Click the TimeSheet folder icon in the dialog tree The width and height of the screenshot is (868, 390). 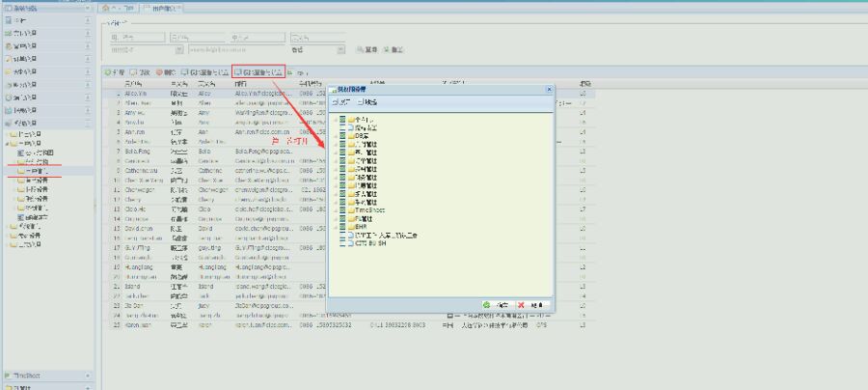(351, 210)
